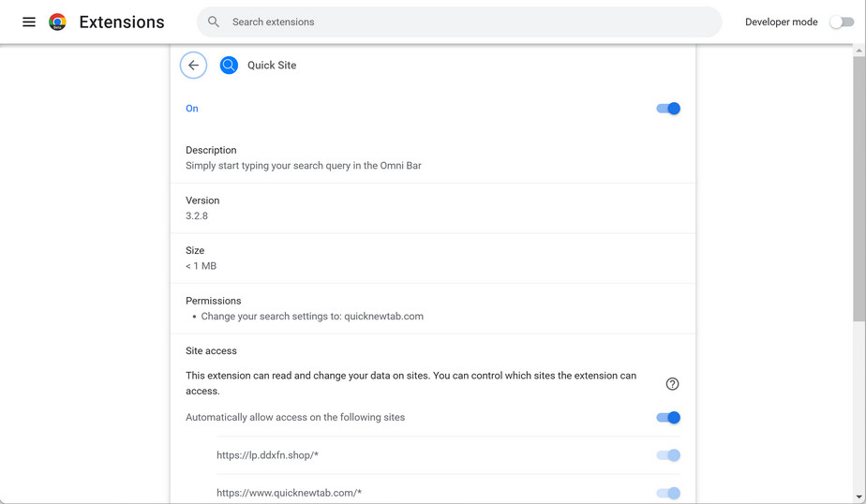
Task: Click the Size heading
Action: tap(195, 251)
